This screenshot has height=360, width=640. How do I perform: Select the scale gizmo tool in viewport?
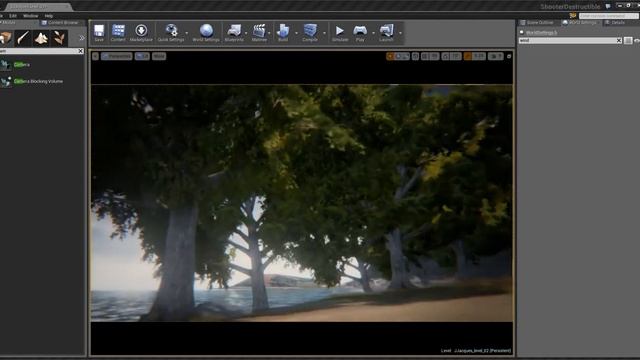pos(406,56)
